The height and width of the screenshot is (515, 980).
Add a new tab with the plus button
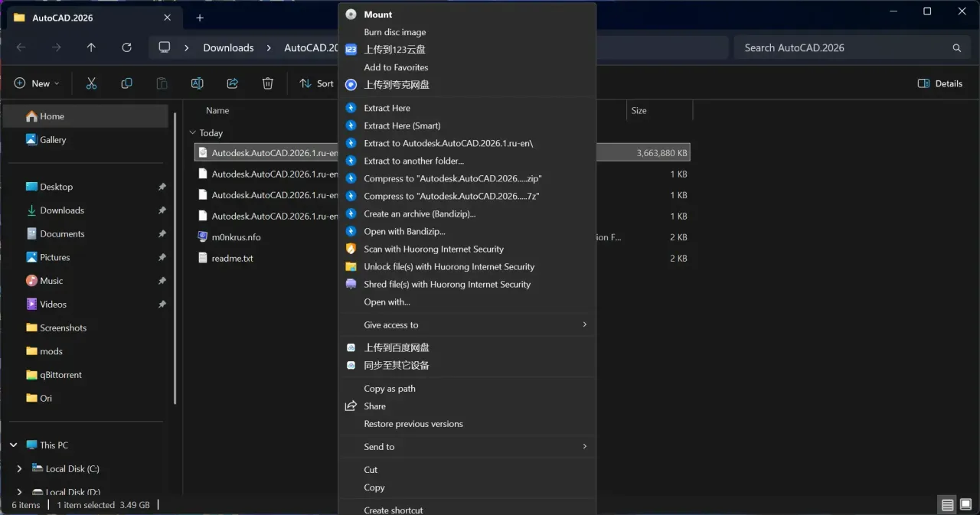pos(200,18)
